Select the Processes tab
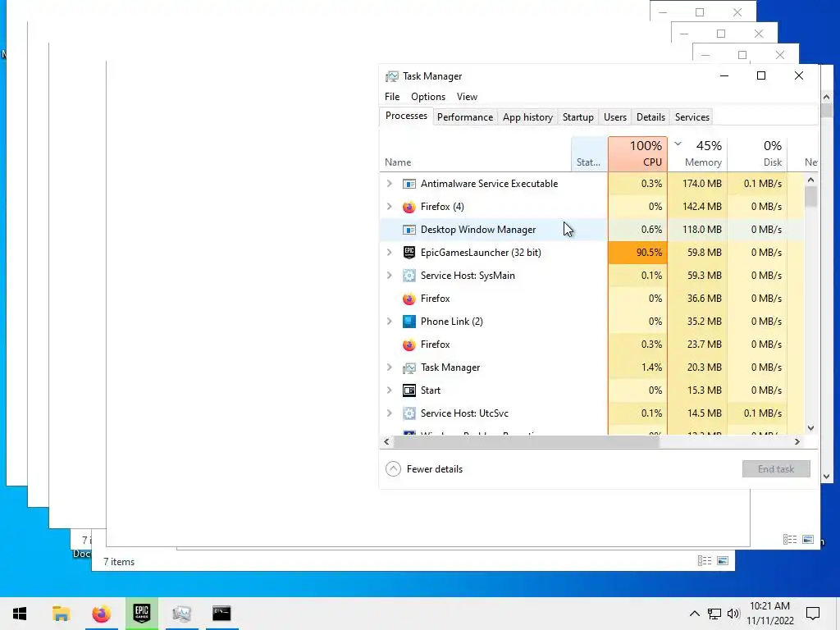 (406, 116)
